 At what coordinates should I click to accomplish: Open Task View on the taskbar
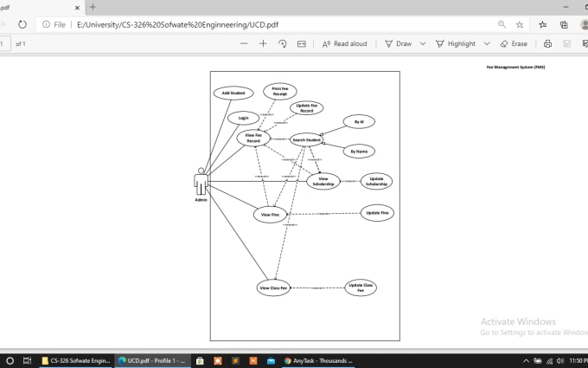coord(28,361)
